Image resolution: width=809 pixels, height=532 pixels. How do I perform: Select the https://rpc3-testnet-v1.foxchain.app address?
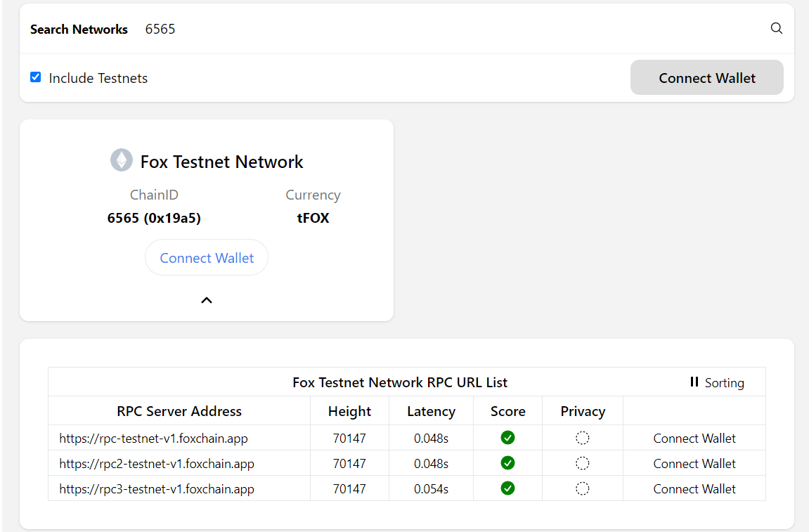pyautogui.click(x=156, y=488)
